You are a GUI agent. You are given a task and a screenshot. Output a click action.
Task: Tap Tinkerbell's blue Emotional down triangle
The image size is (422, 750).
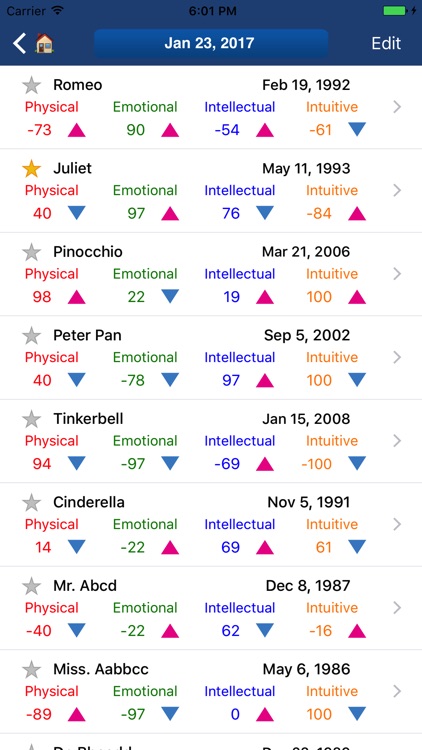pos(170,463)
